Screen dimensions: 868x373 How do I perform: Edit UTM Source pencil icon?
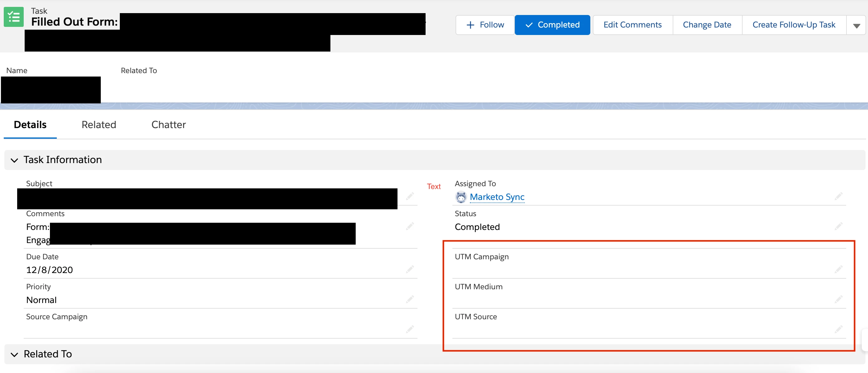coord(838,329)
